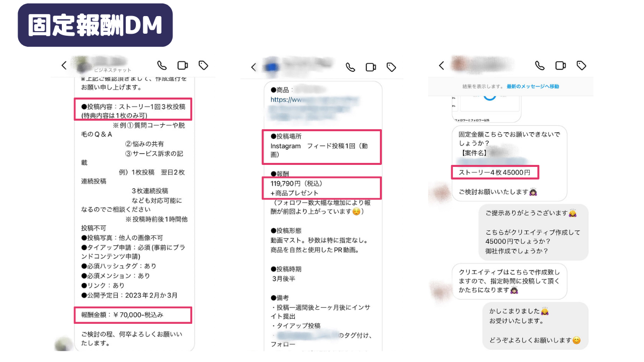Tap the back arrow in left chat
Screen dimensions: 644x362
pyautogui.click(x=64, y=65)
